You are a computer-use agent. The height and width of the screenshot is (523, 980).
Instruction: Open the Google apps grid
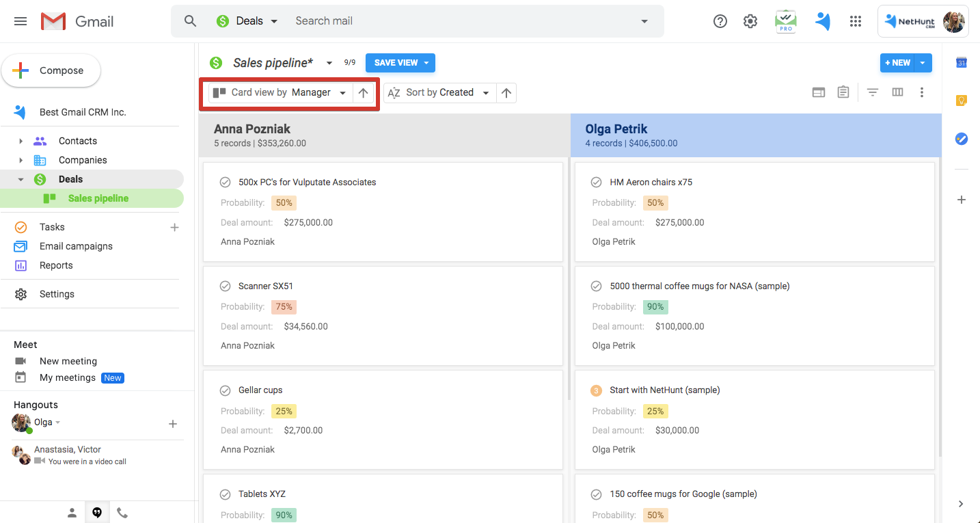(x=856, y=21)
